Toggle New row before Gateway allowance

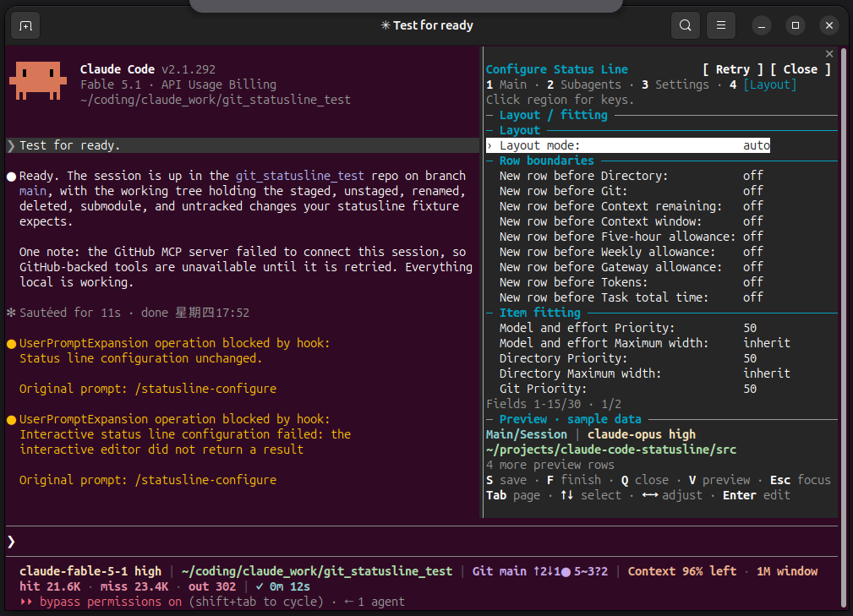(632, 268)
